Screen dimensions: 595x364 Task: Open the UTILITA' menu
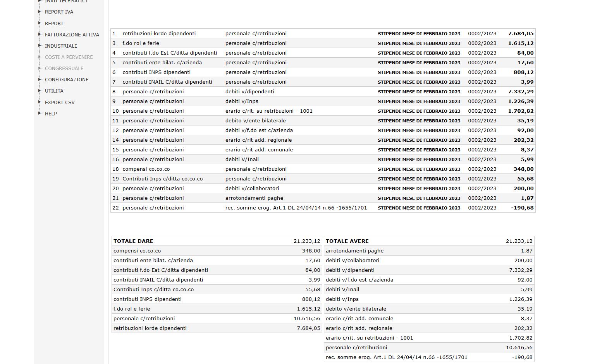(55, 91)
